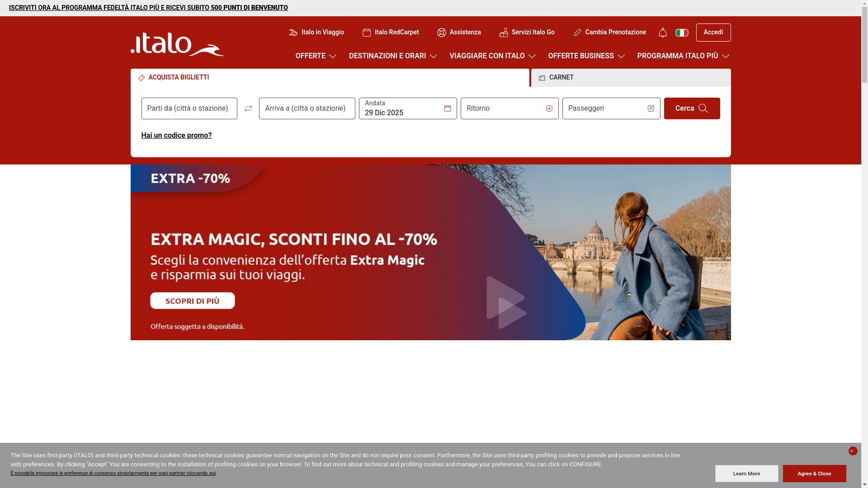Open cookie partner preferences link

tap(113, 474)
